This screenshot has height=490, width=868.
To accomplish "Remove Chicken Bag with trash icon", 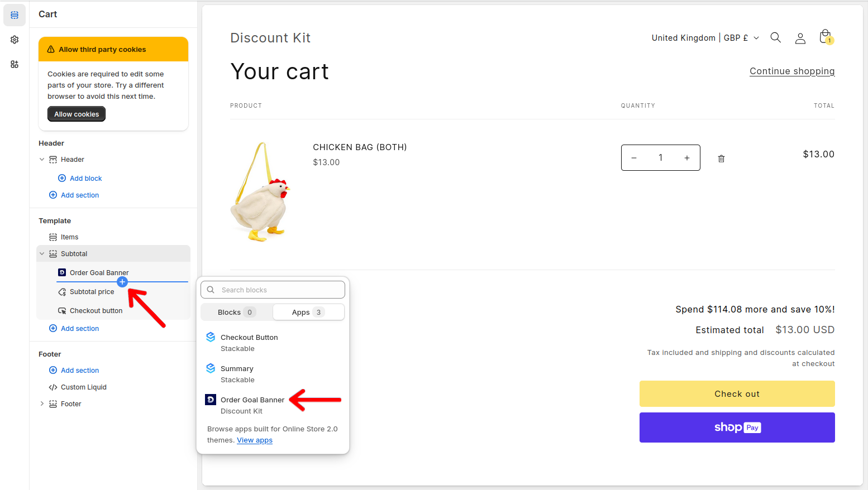I will pos(721,158).
